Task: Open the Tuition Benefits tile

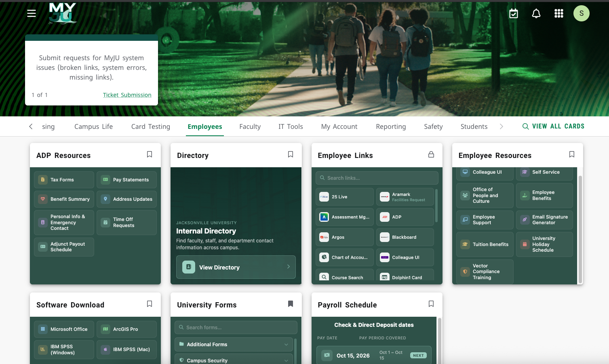Action: pos(485,244)
